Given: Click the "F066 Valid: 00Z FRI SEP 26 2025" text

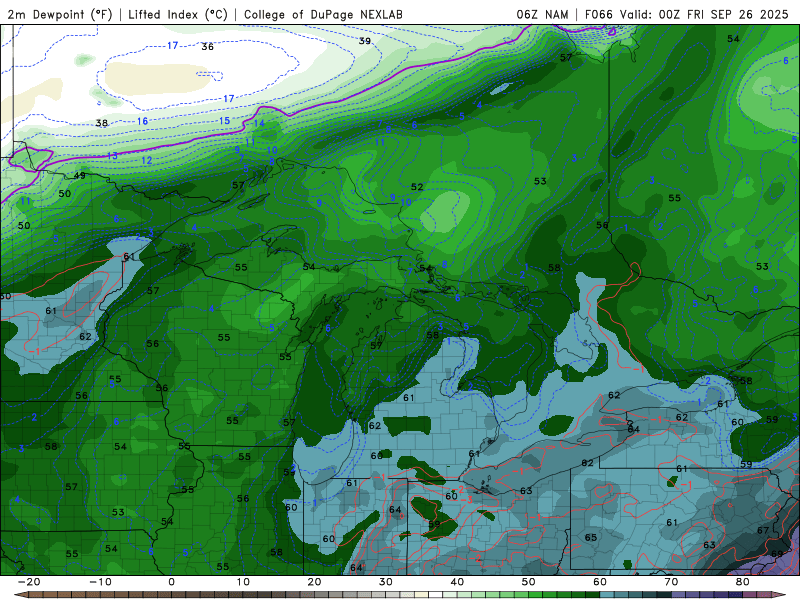Looking at the screenshot, I should pyautogui.click(x=687, y=14).
